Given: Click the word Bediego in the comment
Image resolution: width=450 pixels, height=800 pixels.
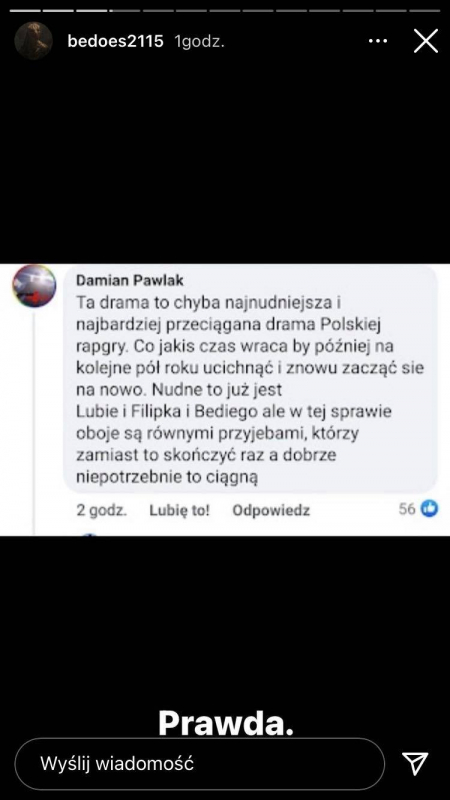Looking at the screenshot, I should click(x=254, y=411).
